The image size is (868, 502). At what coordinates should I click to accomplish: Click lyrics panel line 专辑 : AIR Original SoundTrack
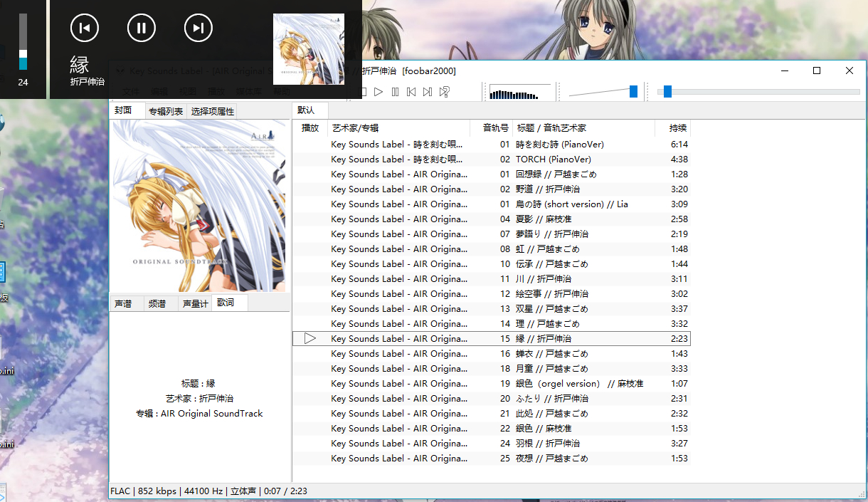click(199, 414)
